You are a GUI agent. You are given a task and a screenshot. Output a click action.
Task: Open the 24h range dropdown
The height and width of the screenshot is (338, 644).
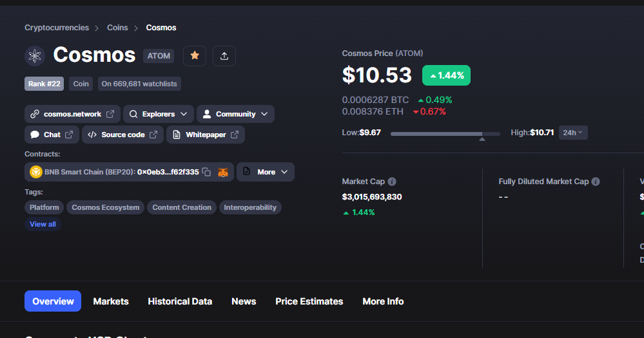coord(573,133)
